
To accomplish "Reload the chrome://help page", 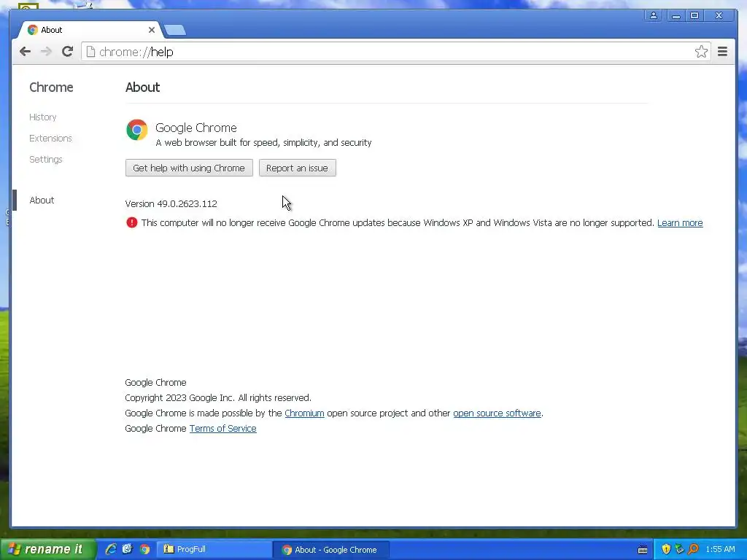I will point(67,52).
